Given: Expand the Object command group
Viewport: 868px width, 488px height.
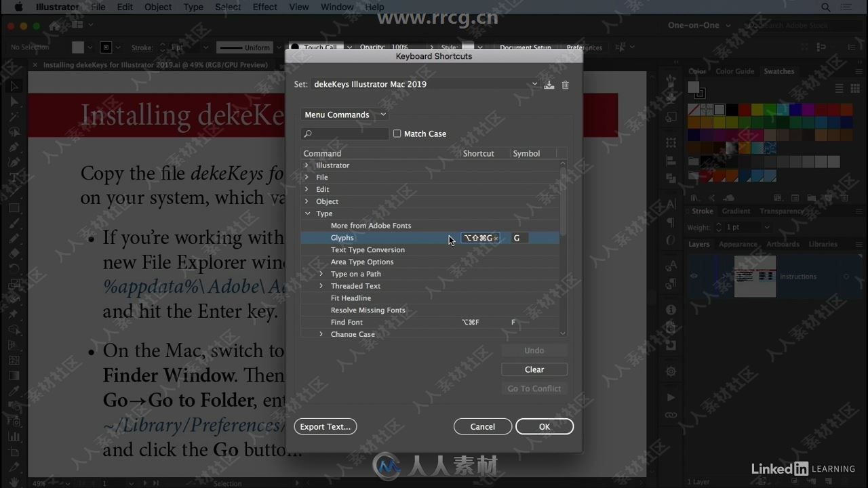Looking at the screenshot, I should (307, 202).
